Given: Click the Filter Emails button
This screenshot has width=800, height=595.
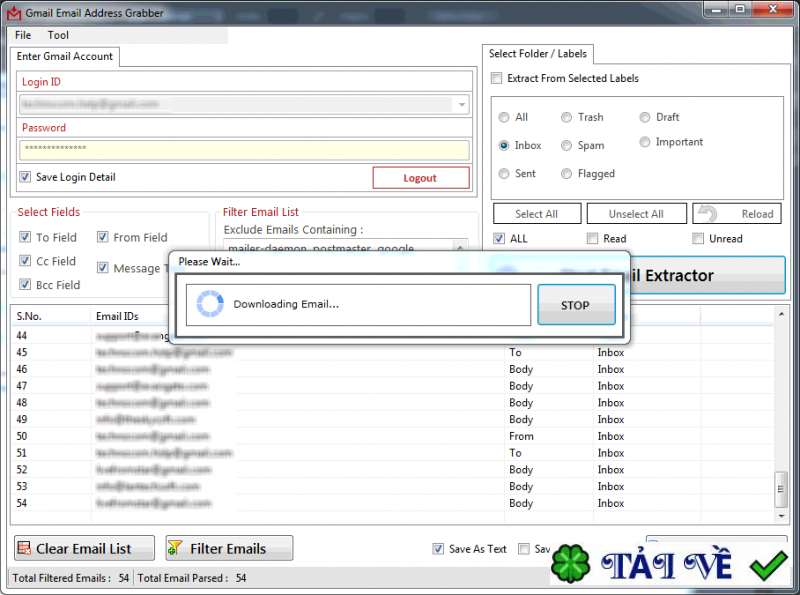Looking at the screenshot, I should pos(229,548).
